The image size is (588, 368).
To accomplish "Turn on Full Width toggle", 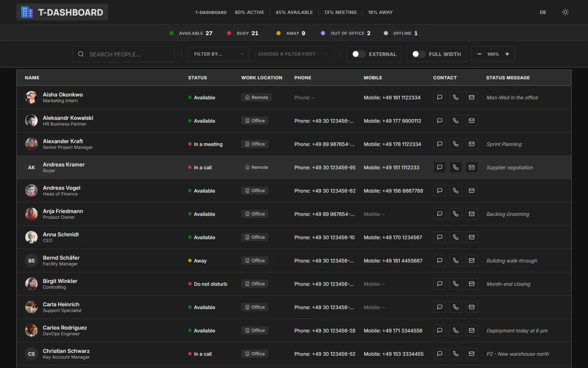I will coord(419,54).
